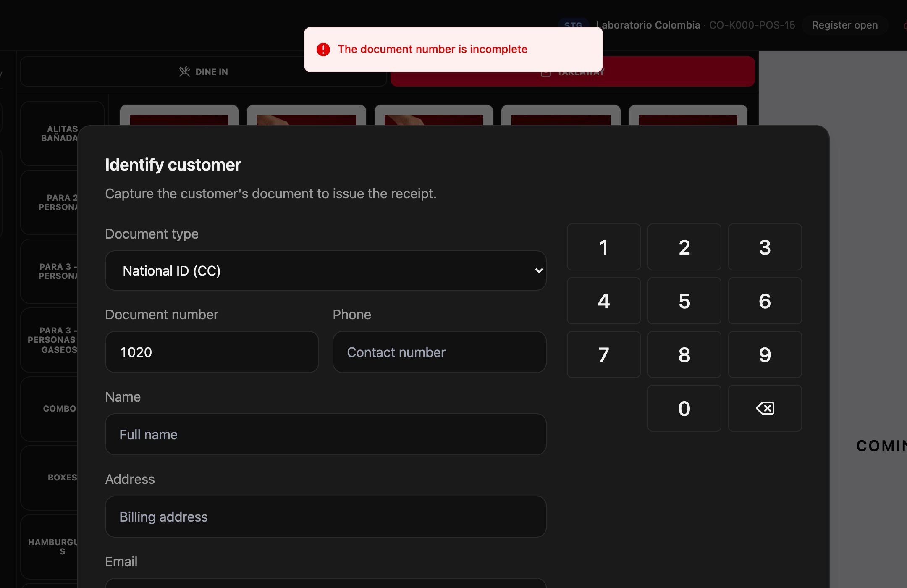Click the backspace key on the keypad
Screen dimensions: 907x588
765,408
